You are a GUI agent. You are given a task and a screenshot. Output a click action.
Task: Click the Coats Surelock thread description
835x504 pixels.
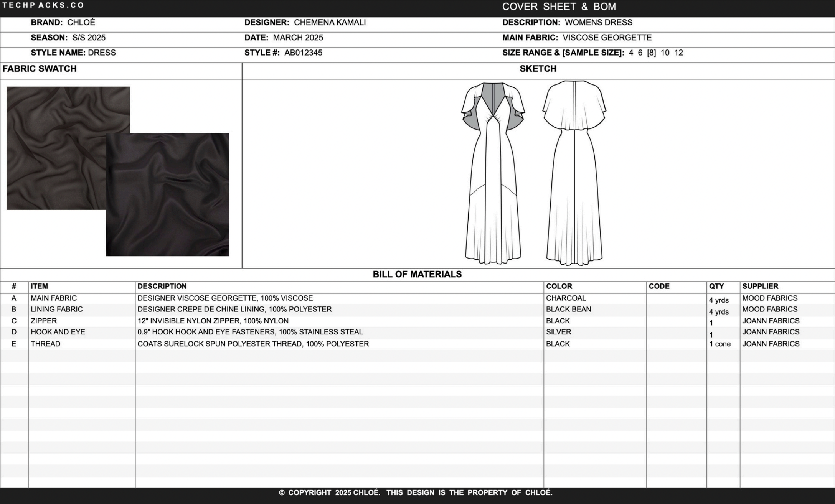click(x=253, y=344)
